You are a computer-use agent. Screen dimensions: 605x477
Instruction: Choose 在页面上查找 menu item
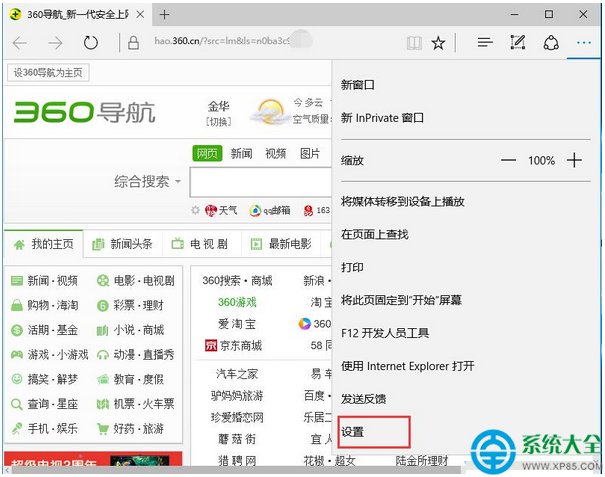pyautogui.click(x=374, y=234)
